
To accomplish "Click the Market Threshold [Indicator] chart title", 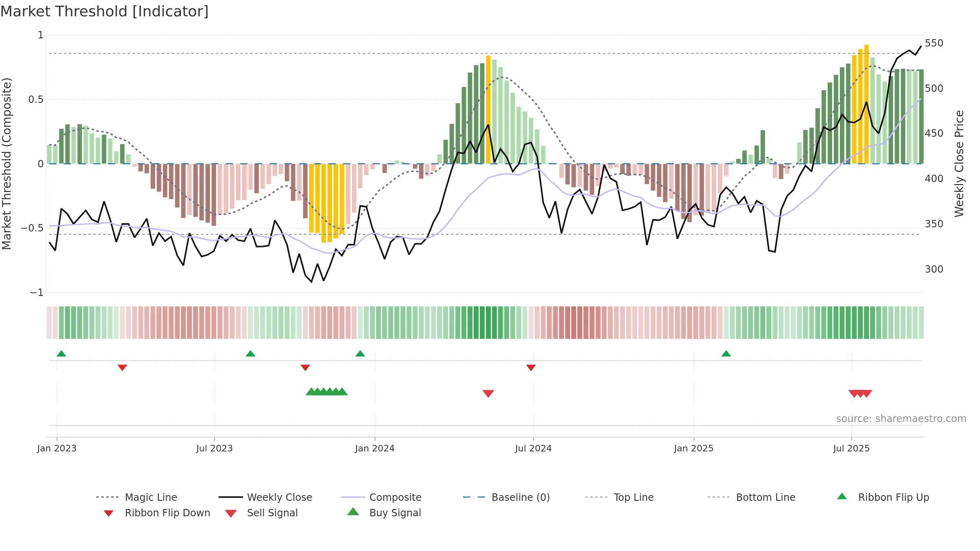I will (x=105, y=11).
